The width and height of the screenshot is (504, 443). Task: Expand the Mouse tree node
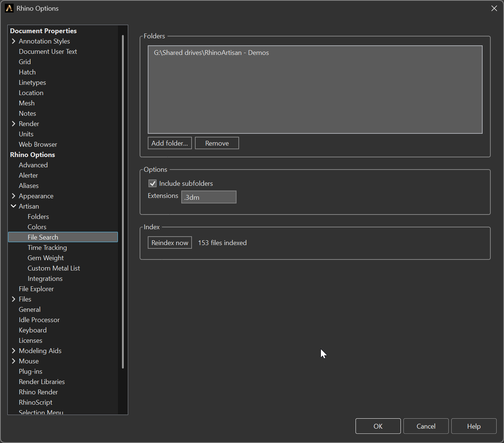click(14, 361)
